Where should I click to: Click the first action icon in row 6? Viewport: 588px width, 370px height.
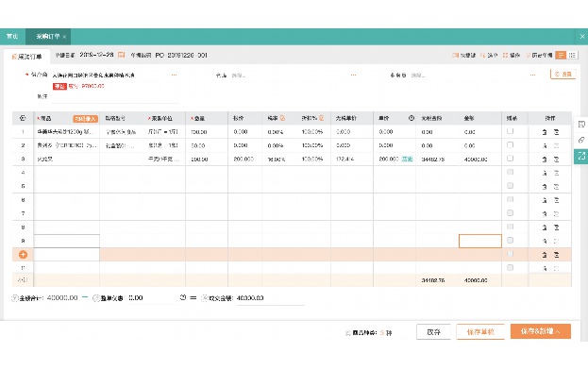(545, 200)
